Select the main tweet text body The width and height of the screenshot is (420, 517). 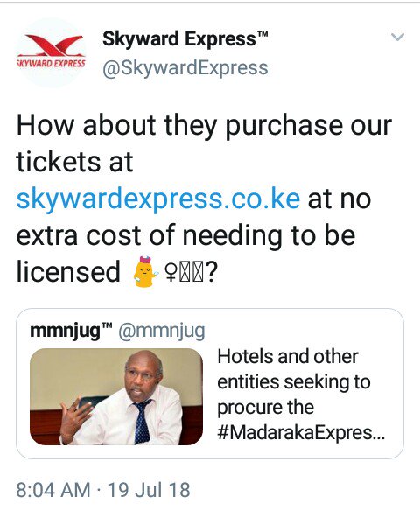coord(204,199)
